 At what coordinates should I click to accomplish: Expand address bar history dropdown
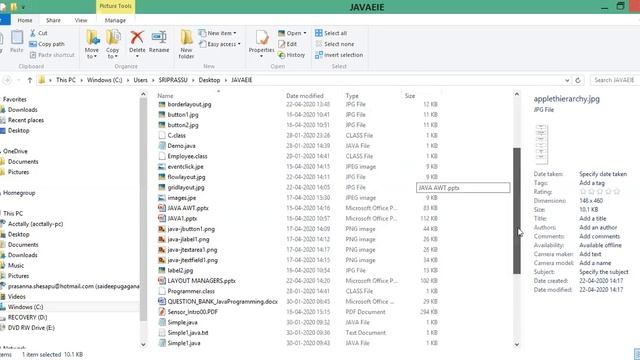[567, 80]
